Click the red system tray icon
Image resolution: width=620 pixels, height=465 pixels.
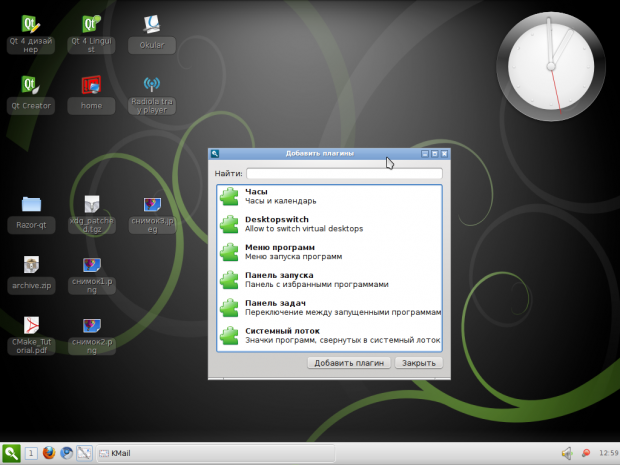pyautogui.click(x=585, y=453)
